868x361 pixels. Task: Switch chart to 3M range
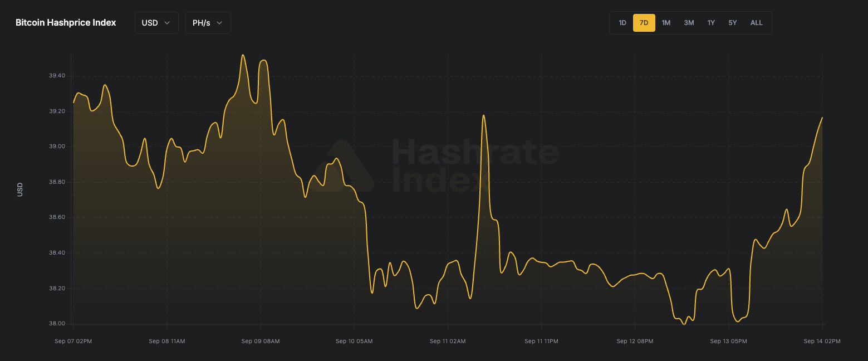689,23
